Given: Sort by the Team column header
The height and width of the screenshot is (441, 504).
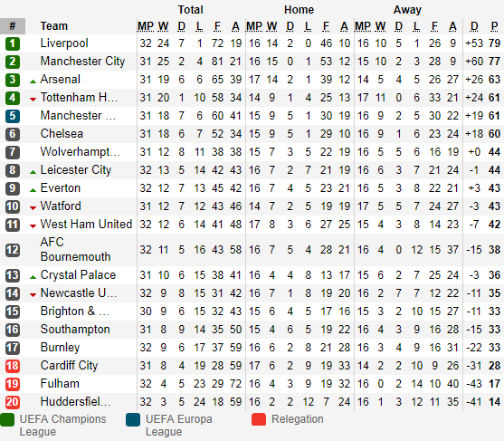Looking at the screenshot, I should click(x=54, y=26).
